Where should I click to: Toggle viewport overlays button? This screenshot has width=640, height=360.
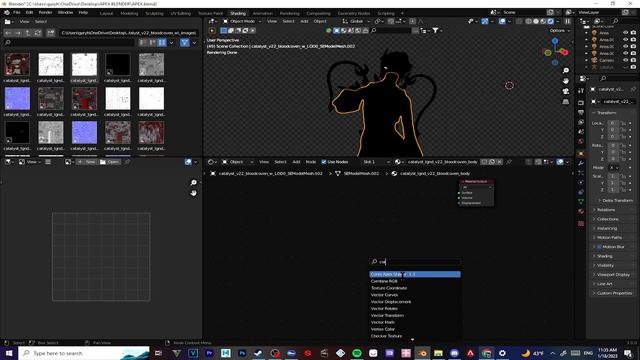click(x=502, y=21)
